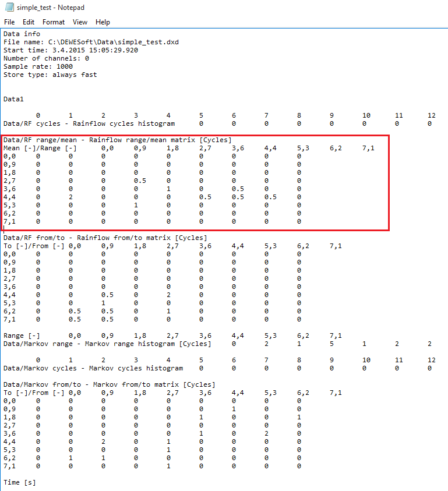
Task: Click the Notepad icon in title bar
Action: tap(9, 7)
